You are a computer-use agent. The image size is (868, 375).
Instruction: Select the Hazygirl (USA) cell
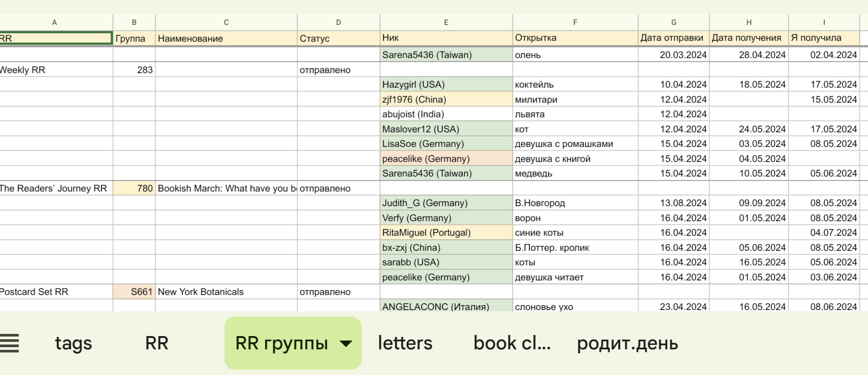(x=446, y=84)
